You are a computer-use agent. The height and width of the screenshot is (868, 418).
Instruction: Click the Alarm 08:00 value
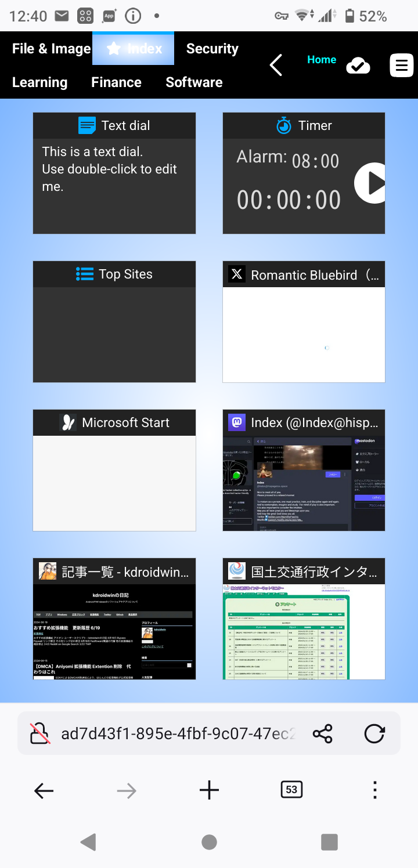(315, 161)
